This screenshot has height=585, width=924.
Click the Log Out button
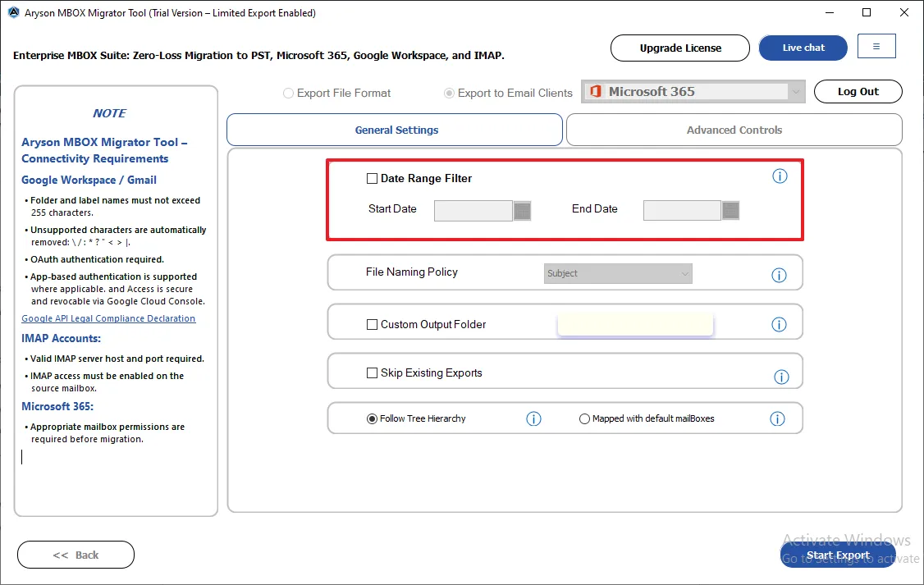(858, 91)
